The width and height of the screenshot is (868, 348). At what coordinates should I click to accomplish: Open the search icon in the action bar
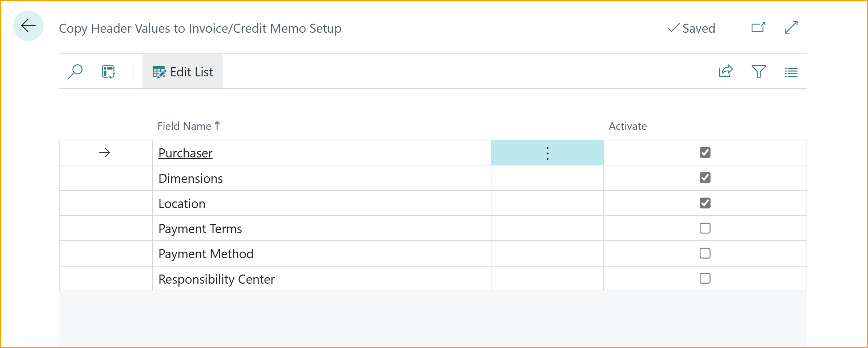point(75,71)
